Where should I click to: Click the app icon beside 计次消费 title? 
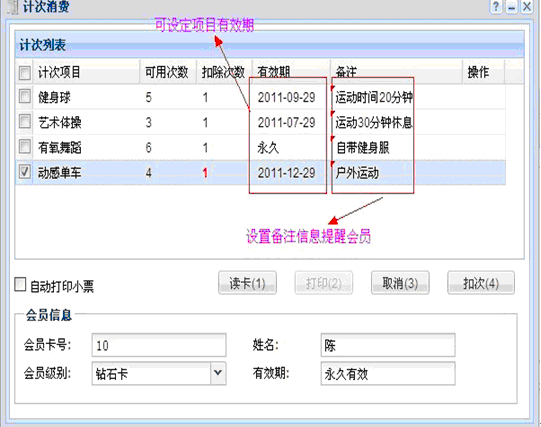click(13, 7)
